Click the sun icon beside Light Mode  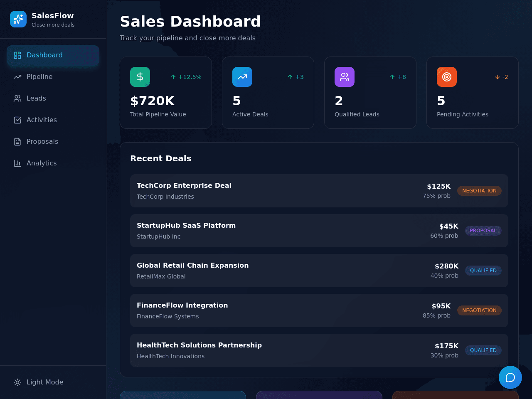pos(17,382)
